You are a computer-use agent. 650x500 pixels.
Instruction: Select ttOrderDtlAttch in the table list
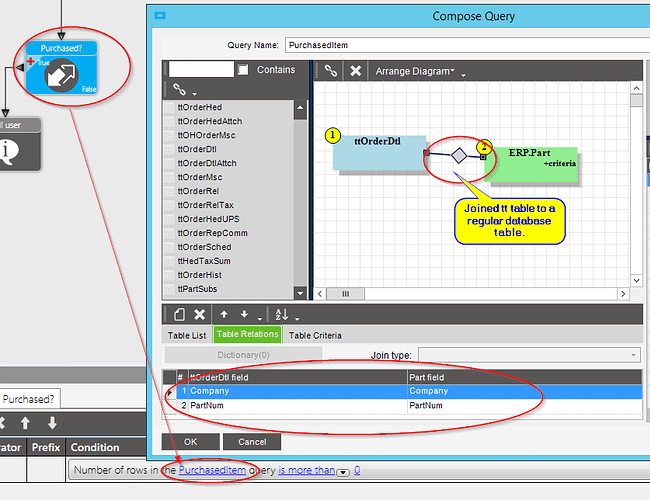pyautogui.click(x=207, y=163)
